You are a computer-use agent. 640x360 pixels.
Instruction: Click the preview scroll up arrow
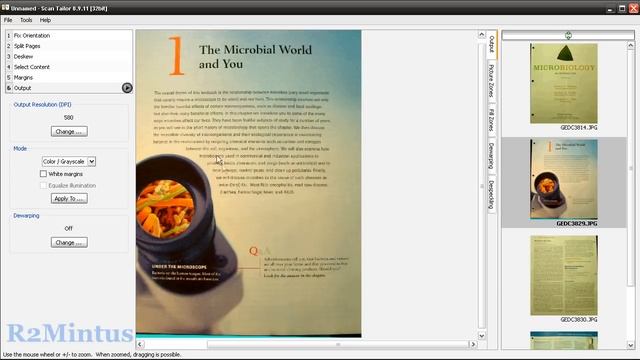click(x=482, y=35)
